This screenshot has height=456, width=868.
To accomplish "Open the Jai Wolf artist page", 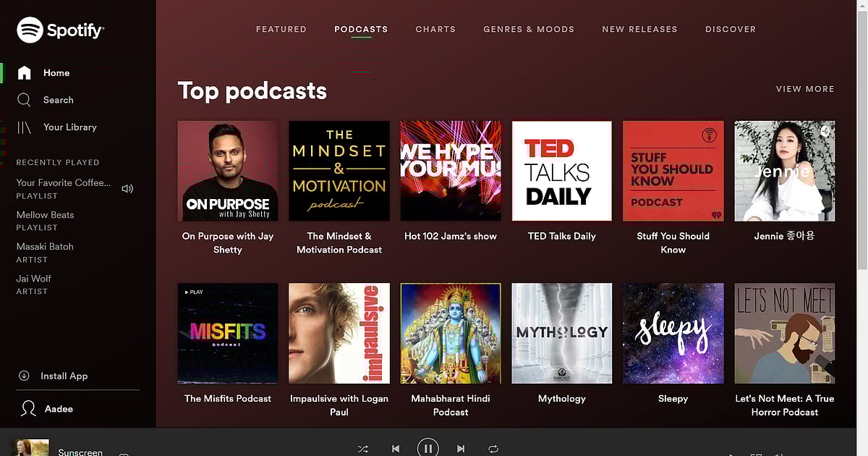I will [x=34, y=279].
